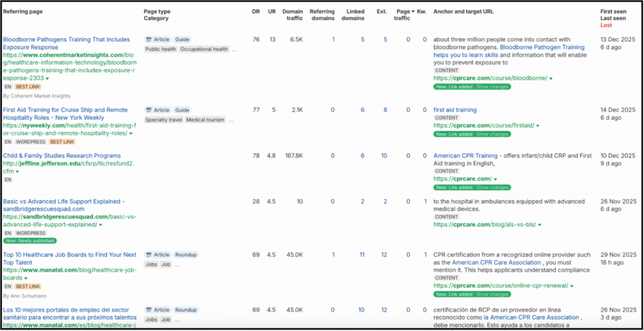Sort by DR column header

coord(256,11)
